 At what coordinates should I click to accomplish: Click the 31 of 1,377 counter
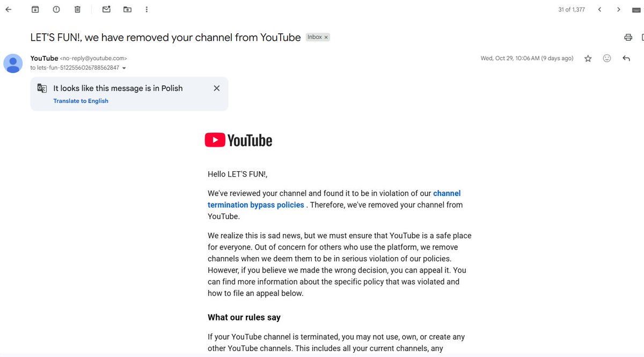[x=572, y=10]
